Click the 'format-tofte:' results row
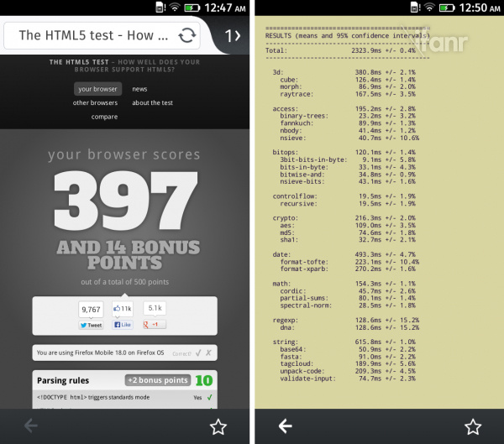 349,262
